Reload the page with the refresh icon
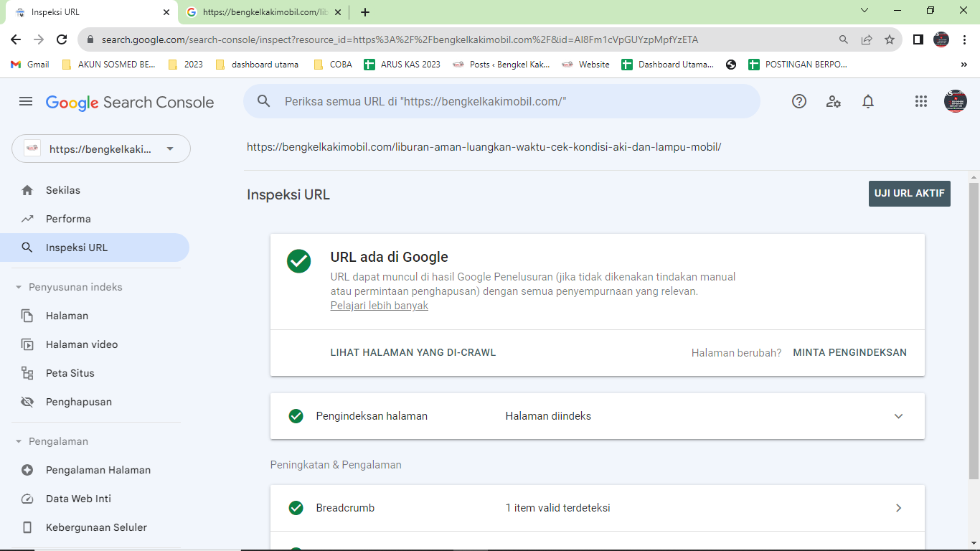 click(62, 39)
